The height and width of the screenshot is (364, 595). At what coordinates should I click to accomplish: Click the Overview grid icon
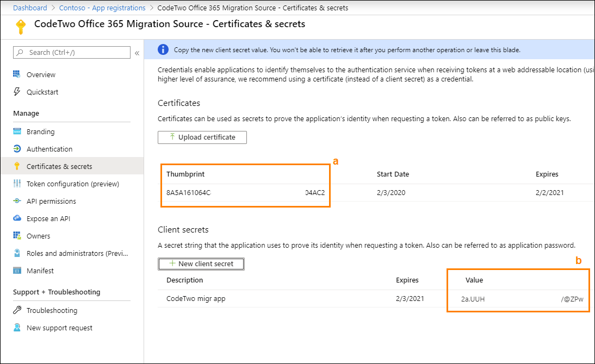coord(17,74)
